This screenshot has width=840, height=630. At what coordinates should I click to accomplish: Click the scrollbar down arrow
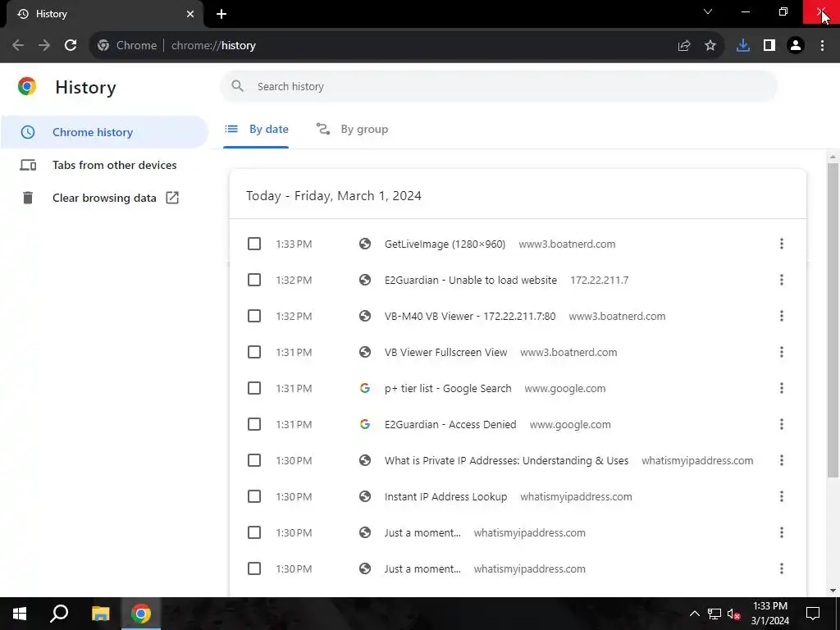pyautogui.click(x=833, y=591)
